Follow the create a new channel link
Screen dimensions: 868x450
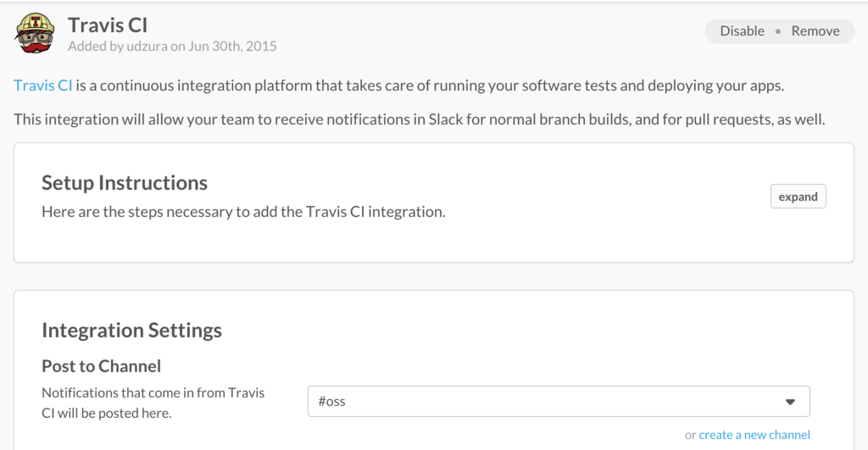point(754,435)
